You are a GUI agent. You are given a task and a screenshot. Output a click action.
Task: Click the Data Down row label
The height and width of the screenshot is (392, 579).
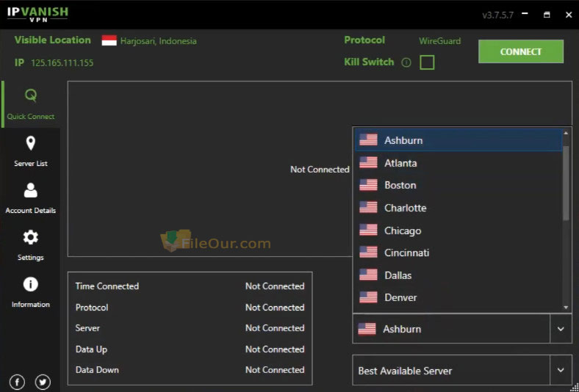coord(97,370)
